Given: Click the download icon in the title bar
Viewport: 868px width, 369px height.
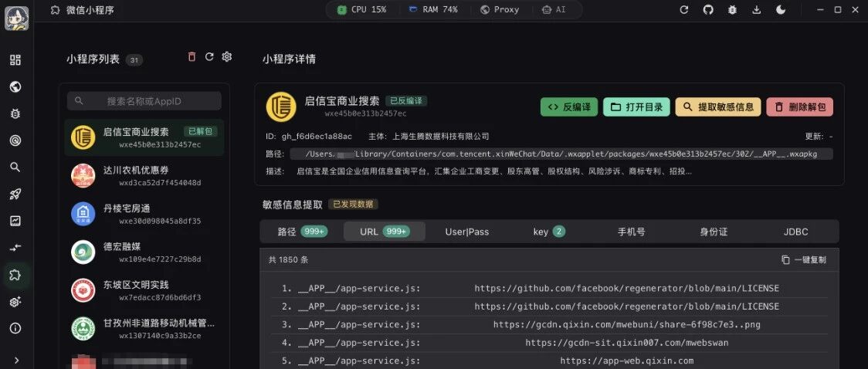Looking at the screenshot, I should (757, 9).
